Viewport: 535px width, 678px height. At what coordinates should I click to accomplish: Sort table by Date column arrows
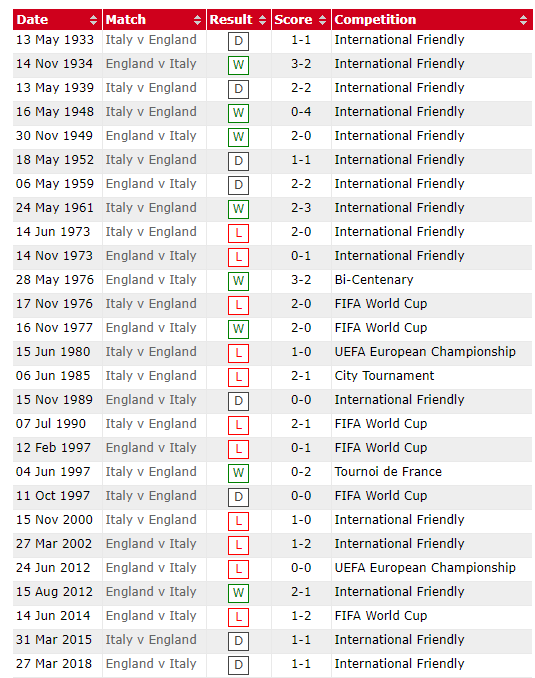(x=93, y=20)
